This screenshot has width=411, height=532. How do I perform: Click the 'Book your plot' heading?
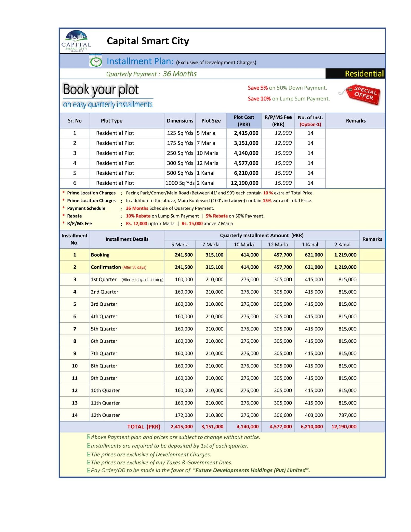[x=101, y=90]
